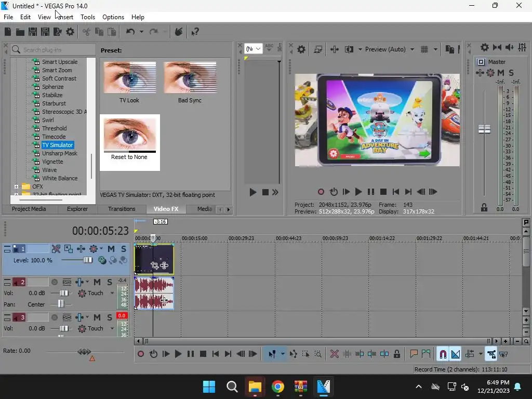Open edit tool selection dropdown arrow

283,354
